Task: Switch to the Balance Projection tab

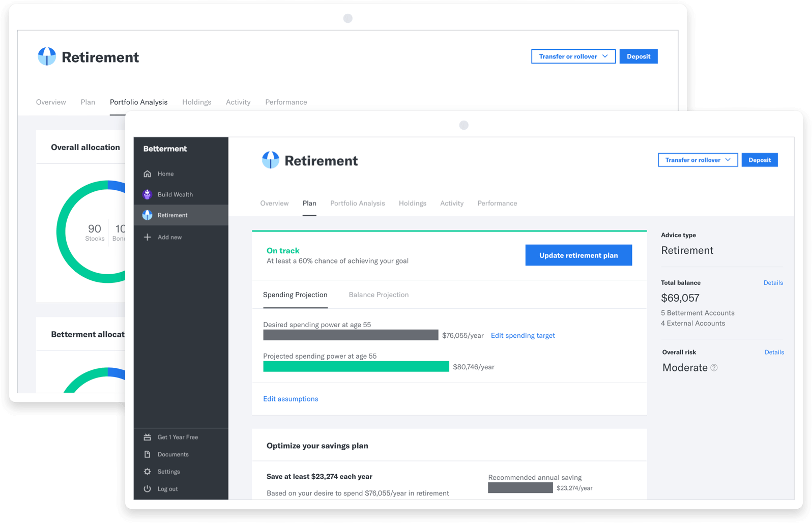Action: pos(379,295)
